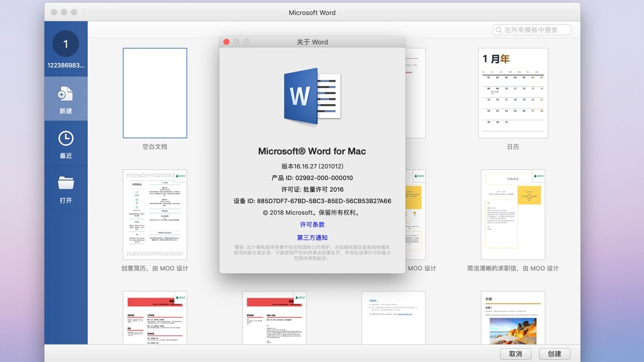Screen dimensions: 644x362
Task: Open the license terms (许可条款) link
Action: pos(312,225)
